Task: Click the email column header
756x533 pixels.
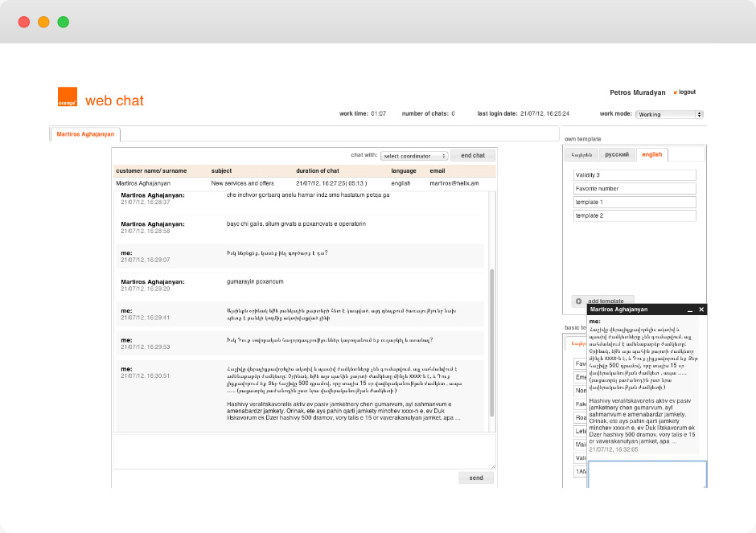Action: pyautogui.click(x=438, y=170)
